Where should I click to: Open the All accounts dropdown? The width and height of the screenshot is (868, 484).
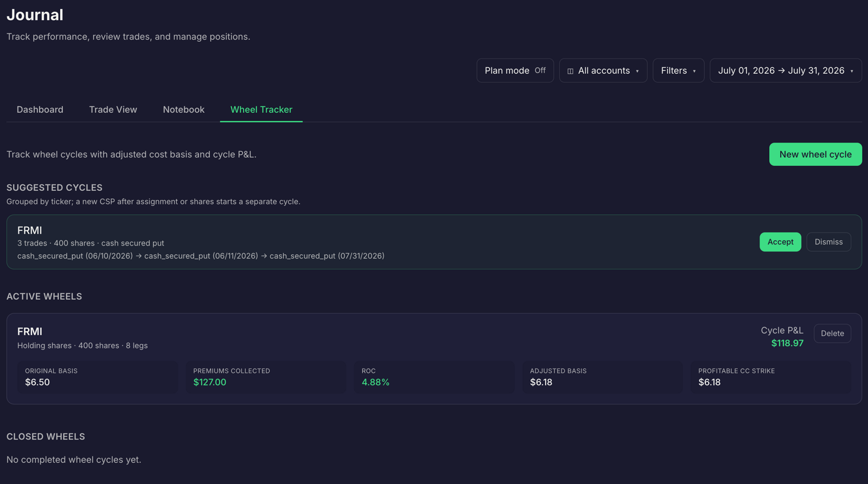point(603,70)
